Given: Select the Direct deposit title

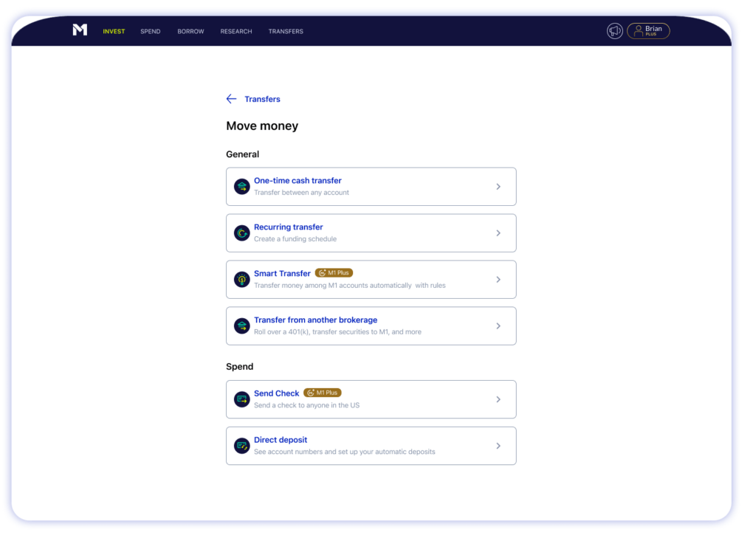Looking at the screenshot, I should point(280,440).
